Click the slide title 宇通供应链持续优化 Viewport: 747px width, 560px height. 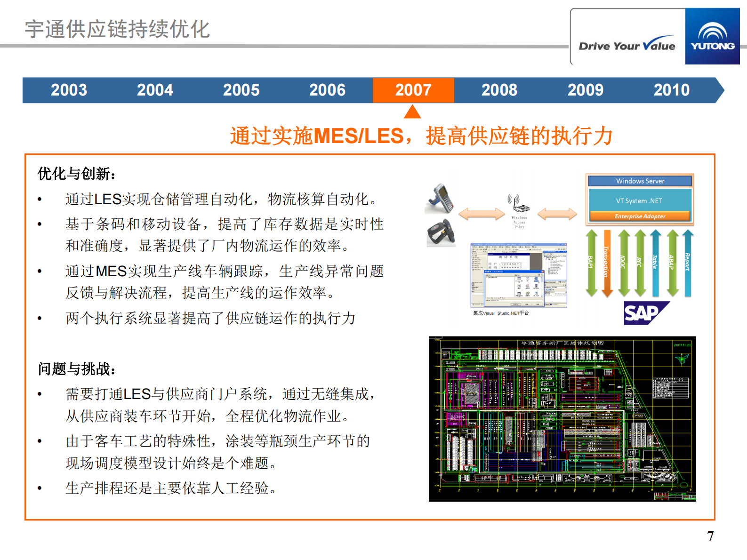pyautogui.click(x=118, y=29)
